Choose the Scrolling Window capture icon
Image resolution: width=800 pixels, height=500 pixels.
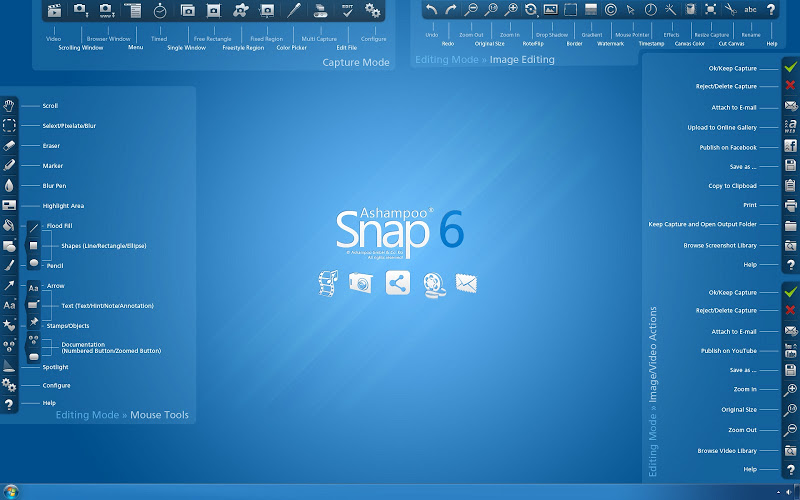pos(80,10)
